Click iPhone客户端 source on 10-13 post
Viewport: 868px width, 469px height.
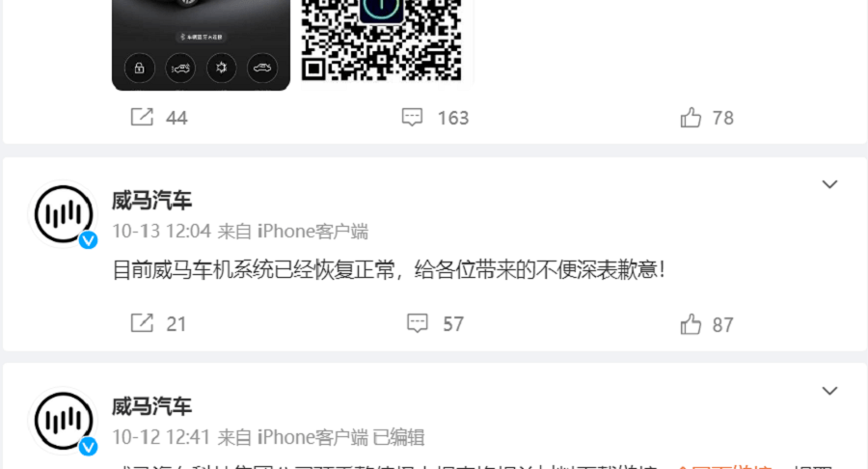[x=312, y=231]
